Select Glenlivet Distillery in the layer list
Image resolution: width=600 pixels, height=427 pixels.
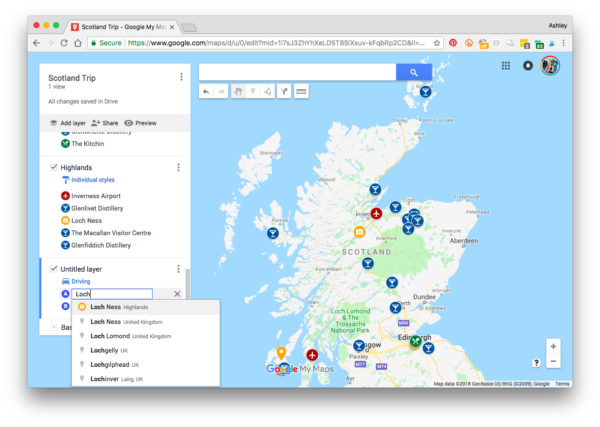(92, 208)
